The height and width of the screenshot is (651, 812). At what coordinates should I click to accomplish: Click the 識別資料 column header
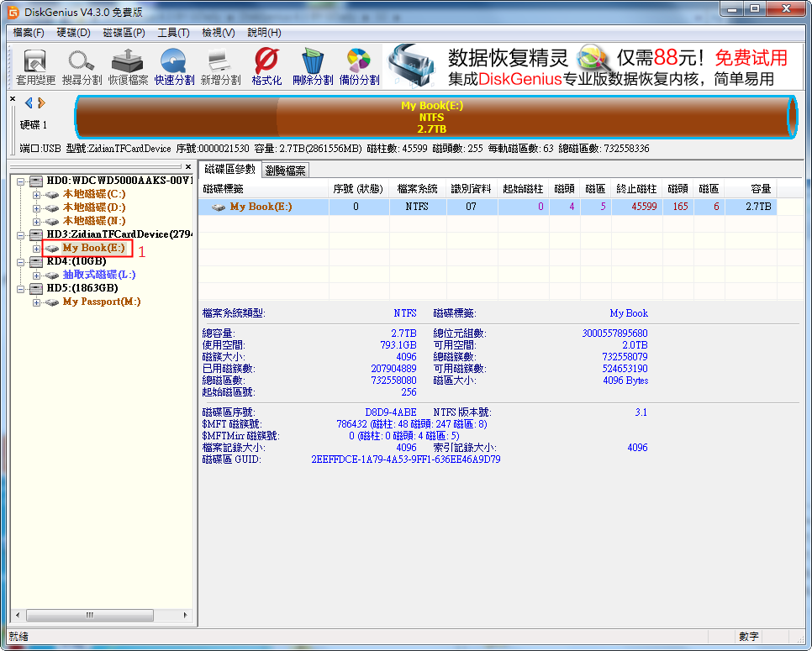coord(472,189)
